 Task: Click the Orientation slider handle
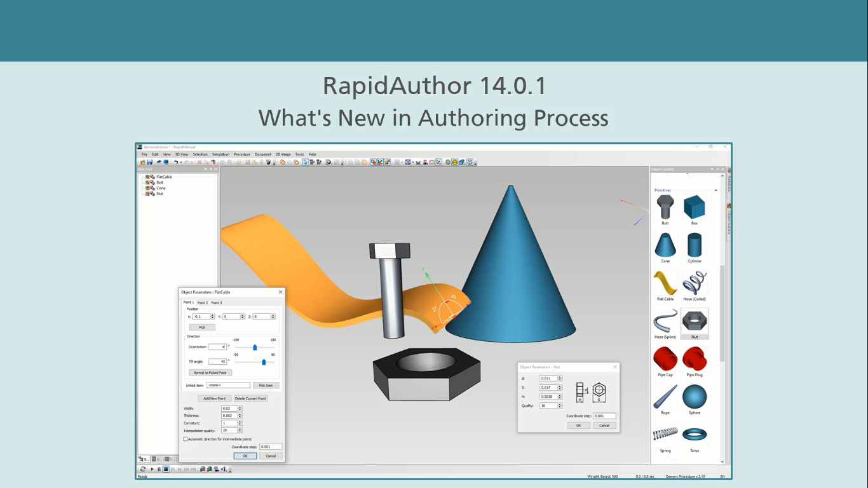click(255, 347)
